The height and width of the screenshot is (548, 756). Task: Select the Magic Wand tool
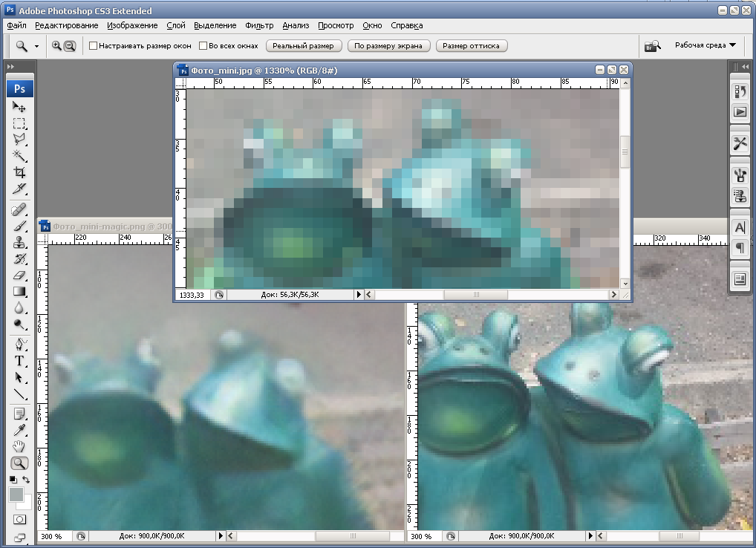(19, 156)
